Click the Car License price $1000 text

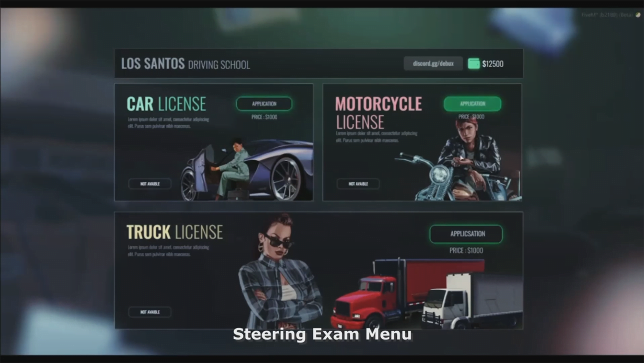pos(264,117)
